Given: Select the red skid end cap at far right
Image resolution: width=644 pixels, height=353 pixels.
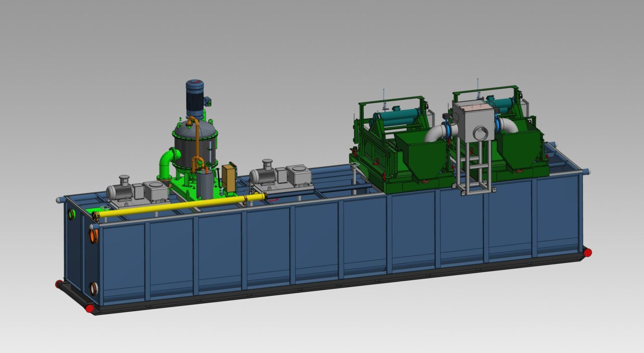Looking at the screenshot, I should tap(587, 252).
